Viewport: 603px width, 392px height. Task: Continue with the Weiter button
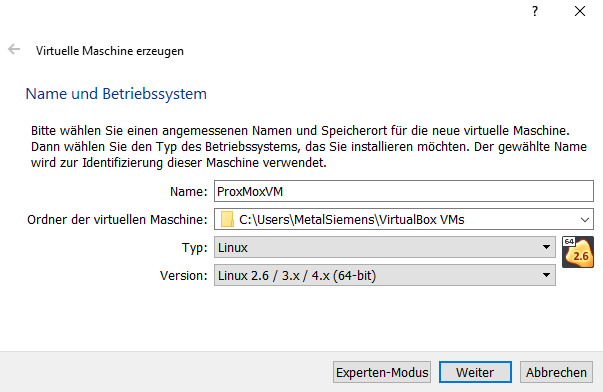[x=475, y=372]
